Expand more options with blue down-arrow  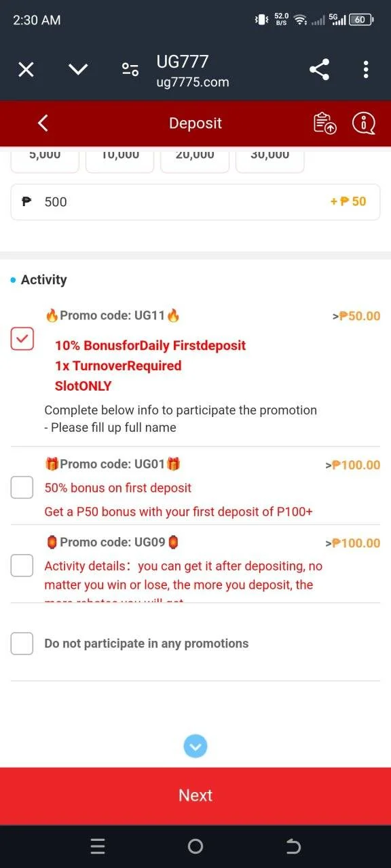[x=195, y=747]
